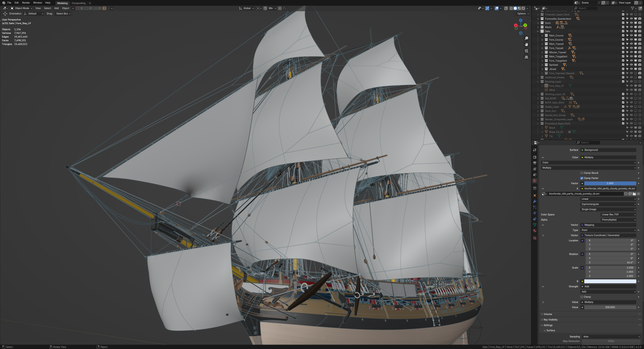644x349 pixels.
Task: Uncheck the Studio_Layer collection checkbox
Action: (623, 107)
